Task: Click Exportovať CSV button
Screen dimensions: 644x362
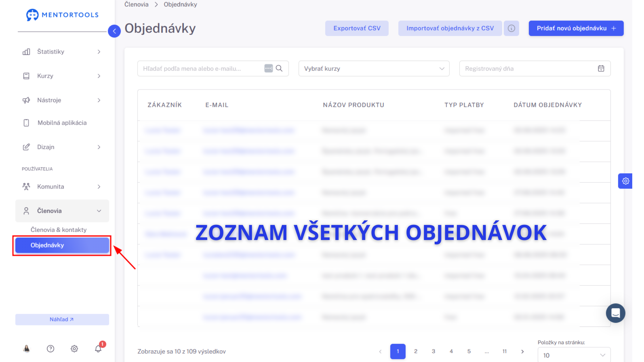Action: pos(357,28)
